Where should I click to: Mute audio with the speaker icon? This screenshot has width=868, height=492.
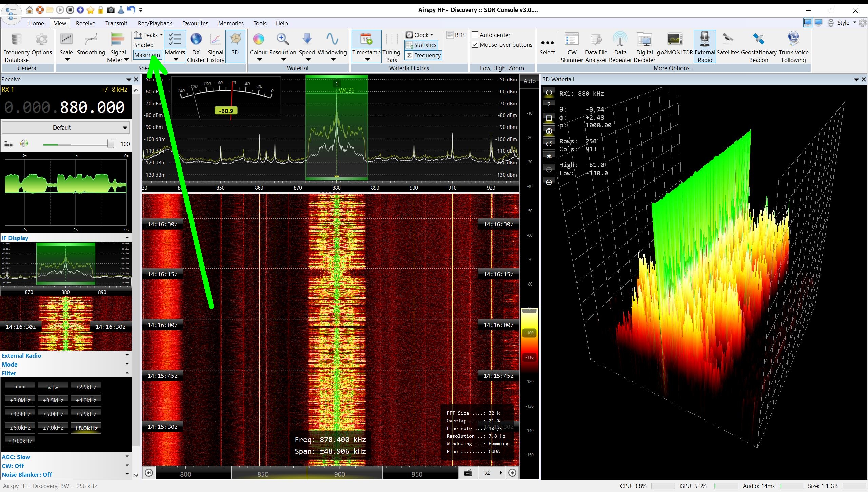(x=23, y=144)
